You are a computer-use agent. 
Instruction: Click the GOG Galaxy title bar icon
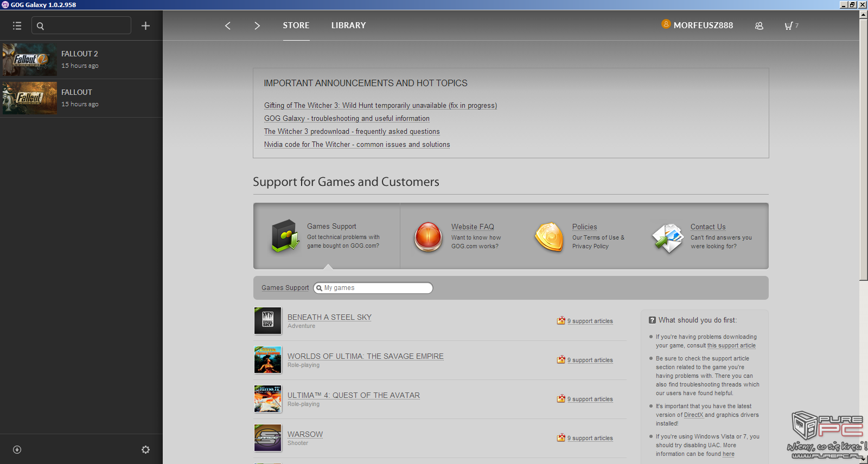(x=5, y=4)
